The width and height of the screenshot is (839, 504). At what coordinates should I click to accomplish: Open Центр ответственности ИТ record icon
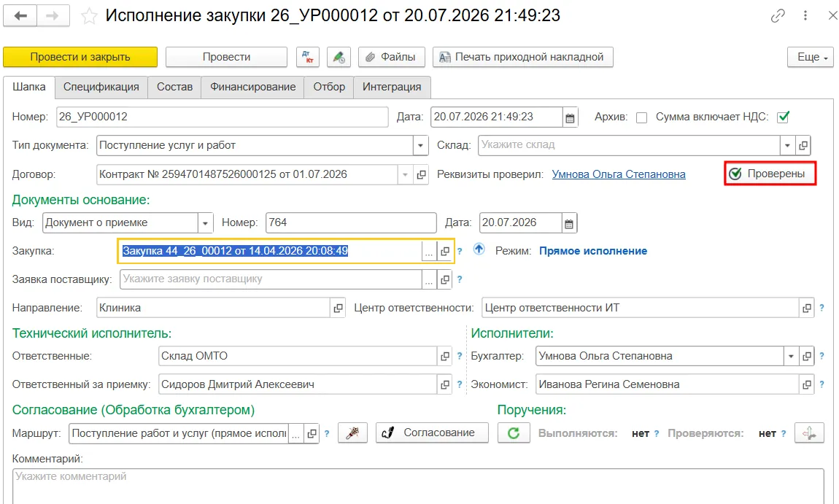pos(806,309)
